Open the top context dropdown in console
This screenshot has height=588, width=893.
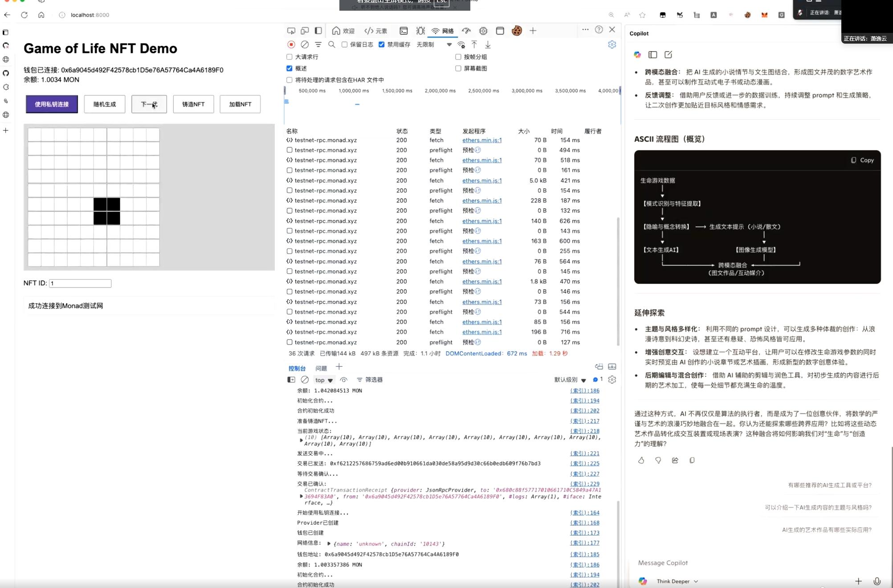point(324,380)
